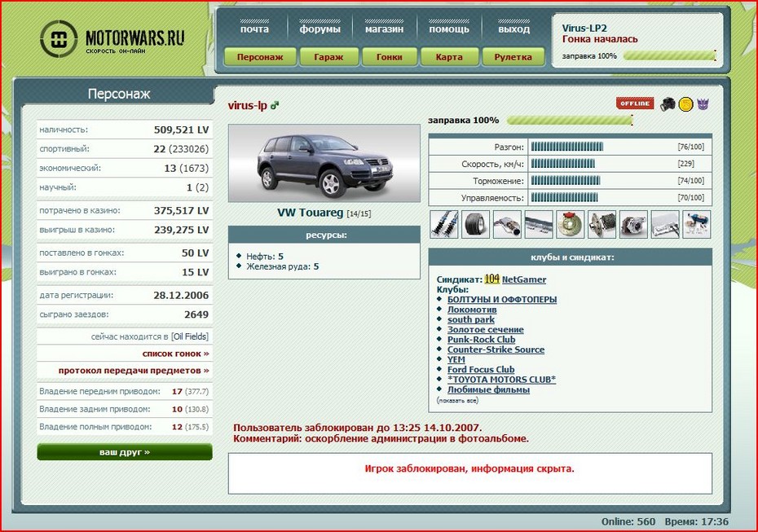Click the male gender symbol beside virus-lp
The height and width of the screenshot is (532, 758).
pos(275,105)
